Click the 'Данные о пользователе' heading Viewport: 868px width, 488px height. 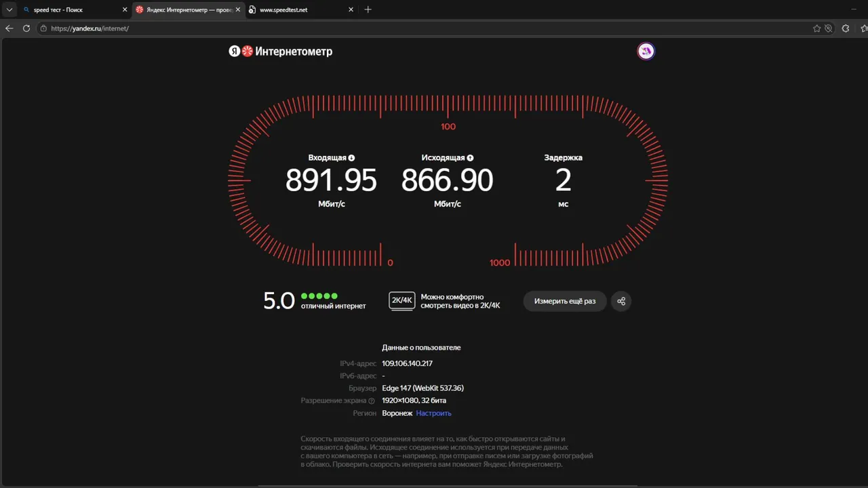421,348
